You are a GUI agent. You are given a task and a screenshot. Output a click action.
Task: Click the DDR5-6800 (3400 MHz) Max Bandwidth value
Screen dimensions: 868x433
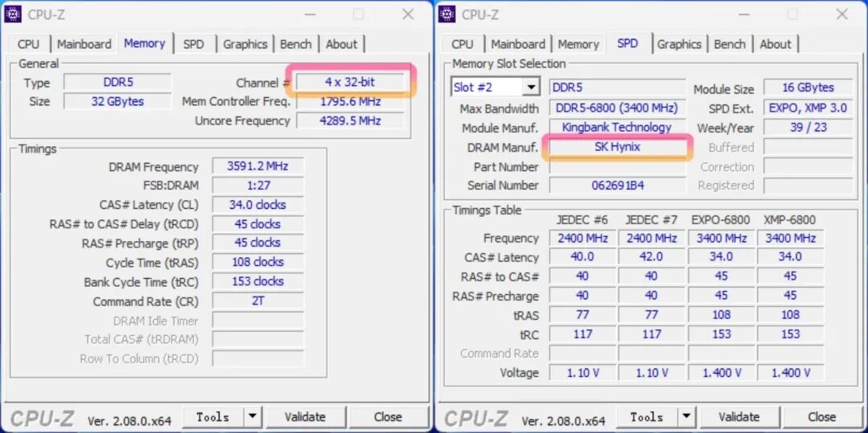(x=618, y=108)
